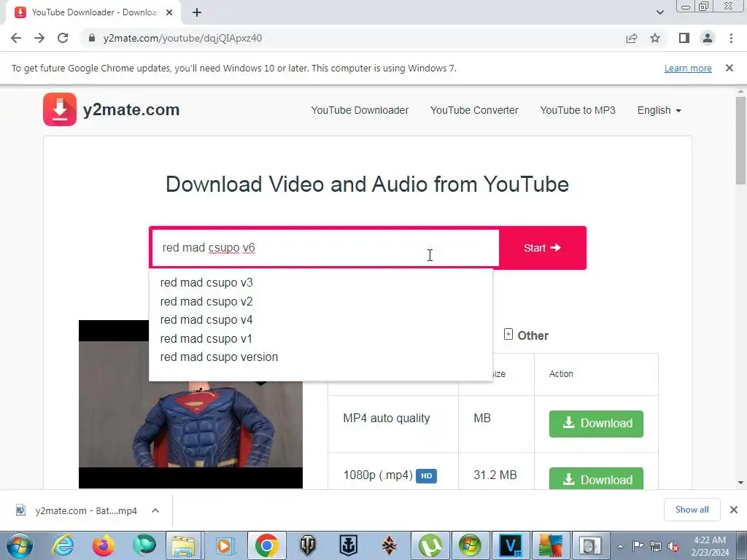747x560 pixels.
Task: Go to y2mate.com home text
Action: point(131,109)
